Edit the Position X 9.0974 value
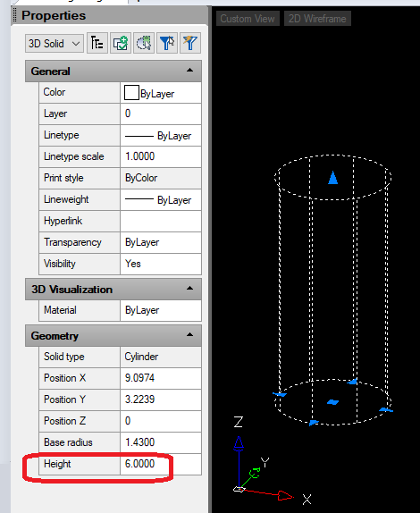Image resolution: width=420 pixels, height=513 pixels. [x=161, y=378]
